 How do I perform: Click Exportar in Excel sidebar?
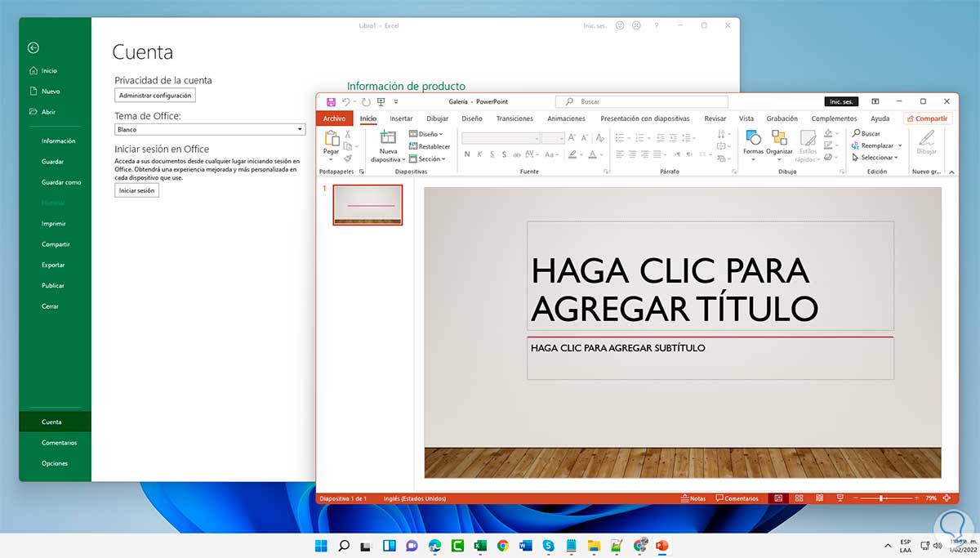point(53,265)
